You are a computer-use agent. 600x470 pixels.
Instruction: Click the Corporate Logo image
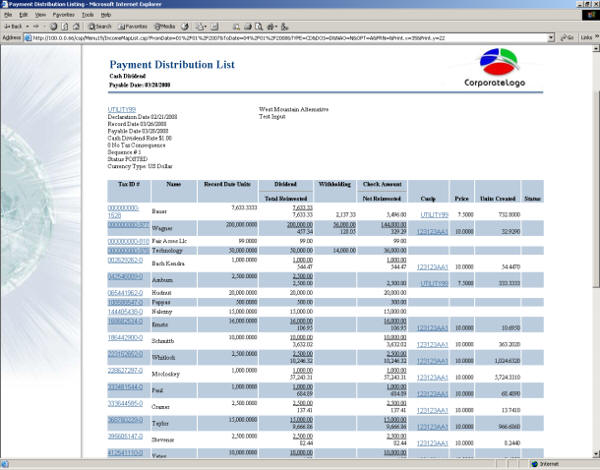495,67
